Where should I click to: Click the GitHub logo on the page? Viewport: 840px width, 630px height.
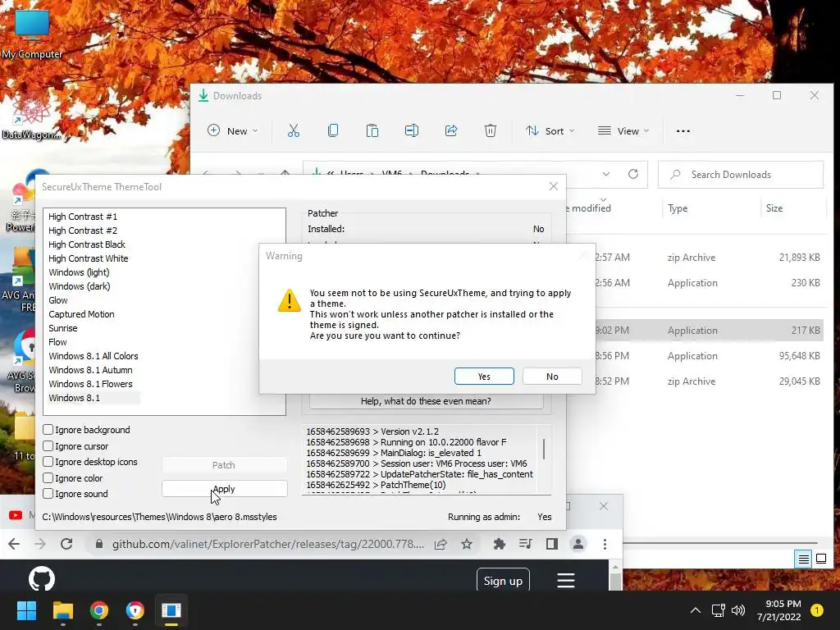(x=41, y=578)
